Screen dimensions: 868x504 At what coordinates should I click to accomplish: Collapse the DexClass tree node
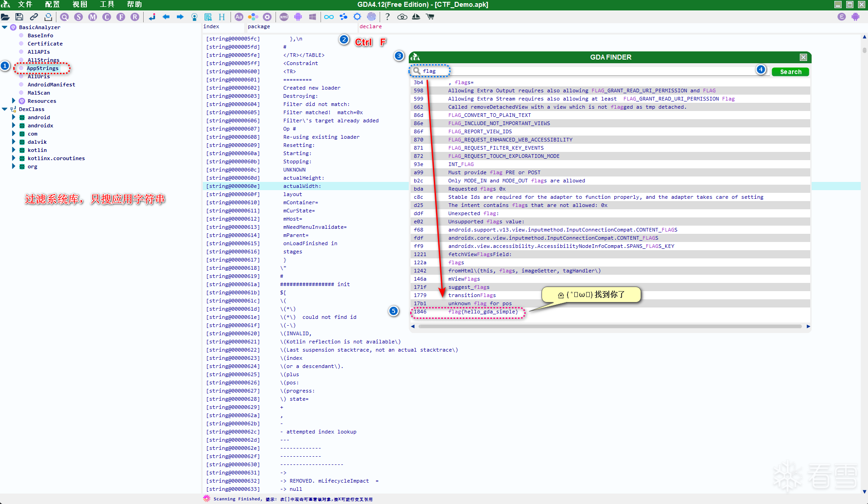click(5, 109)
